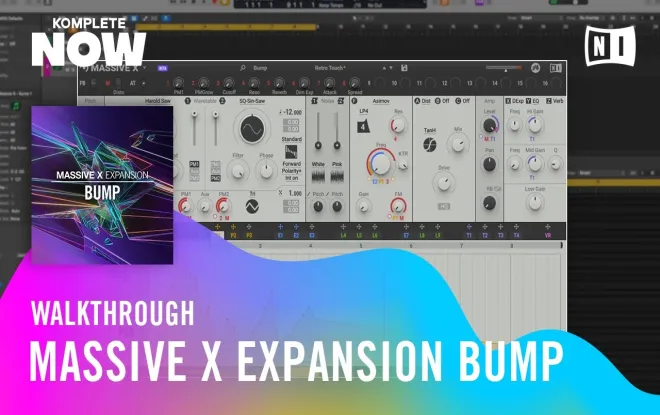Click the Spread macro knob 8
This screenshot has width=660, height=415.
[354, 83]
